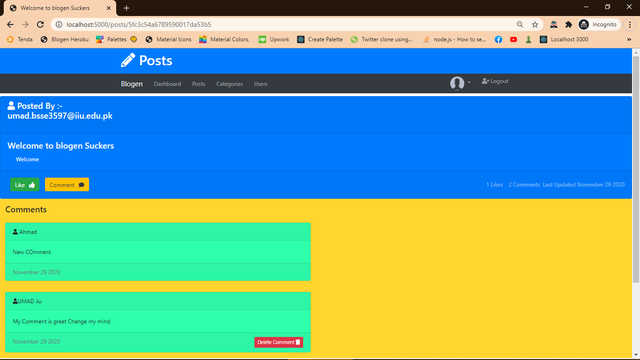Click commenter name UMAD iiu

coord(30,301)
